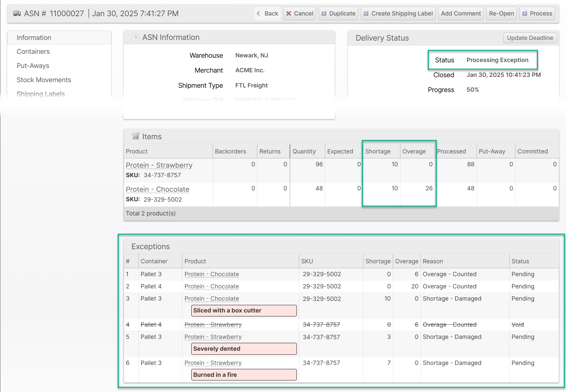This screenshot has width=566, height=392.
Task: Click the Back arrow button
Action: 267,14
